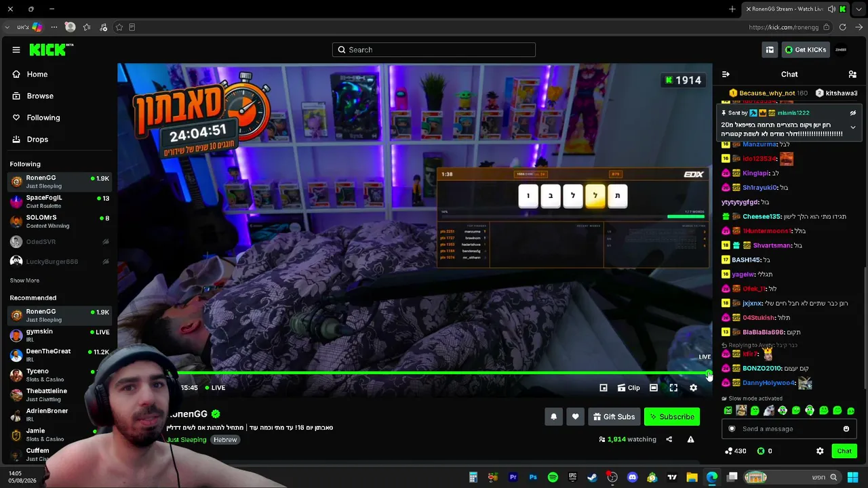This screenshot has height=488, width=868.
Task: Open Spotify from the taskbar
Action: pyautogui.click(x=553, y=477)
